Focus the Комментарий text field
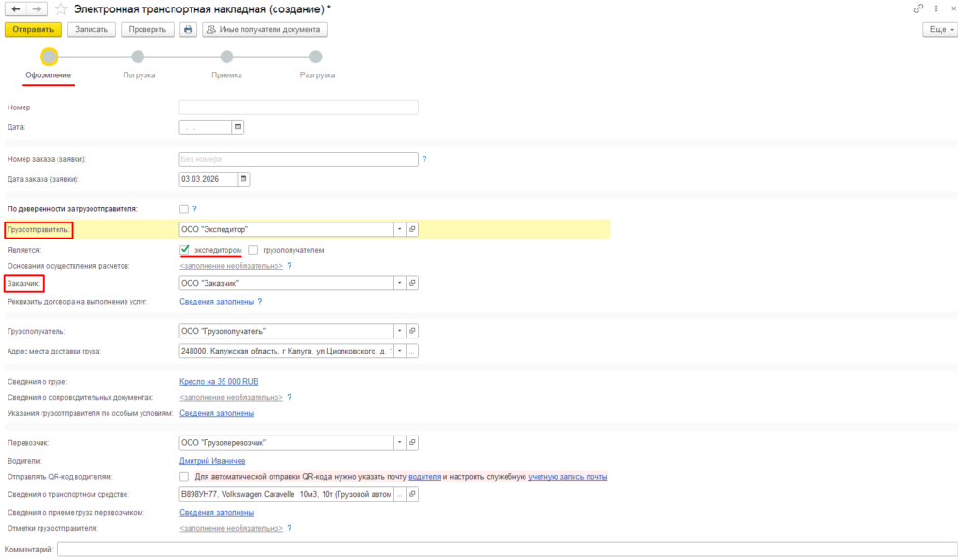The width and height of the screenshot is (966, 560). (x=507, y=549)
